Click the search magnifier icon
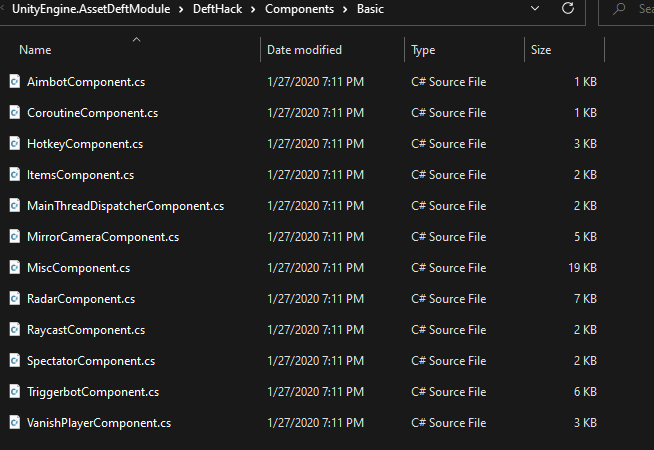654x450 pixels. pos(619,9)
